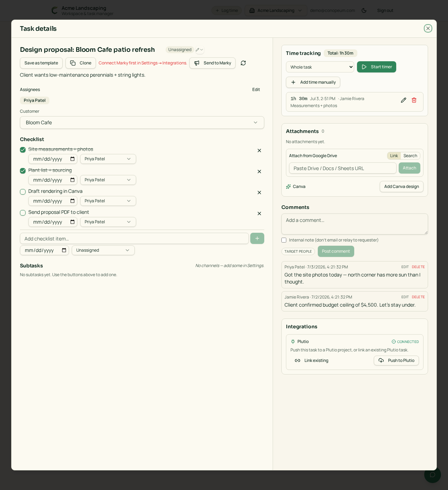Select the Link tab in Google Drive

coord(394,156)
